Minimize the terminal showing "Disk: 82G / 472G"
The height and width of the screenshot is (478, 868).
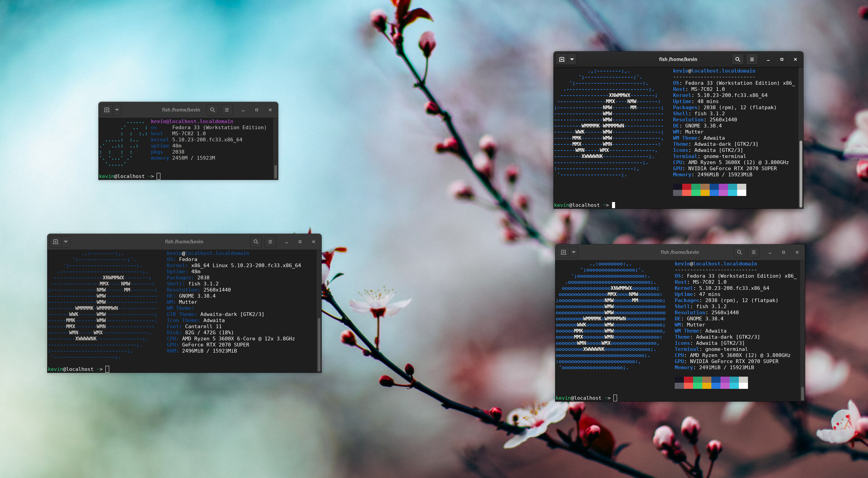click(x=287, y=242)
